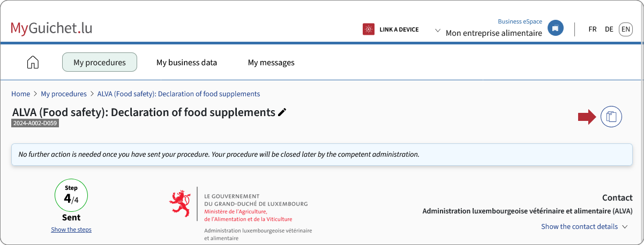Switch language to FR
644x245 pixels.
(x=593, y=29)
